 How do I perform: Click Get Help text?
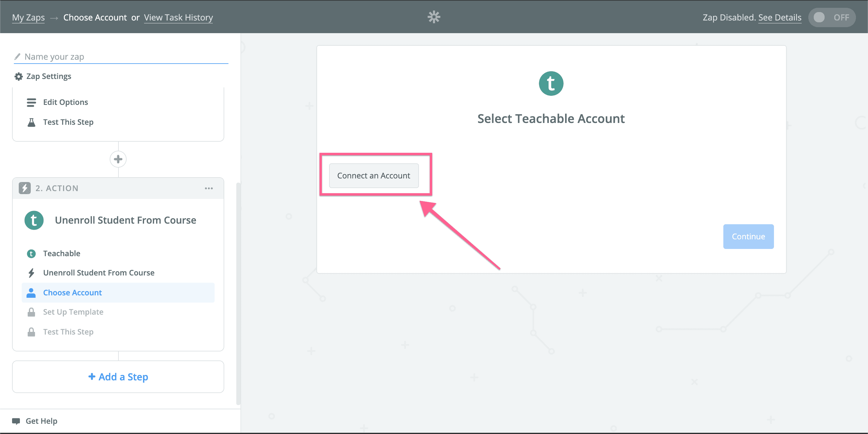42,421
